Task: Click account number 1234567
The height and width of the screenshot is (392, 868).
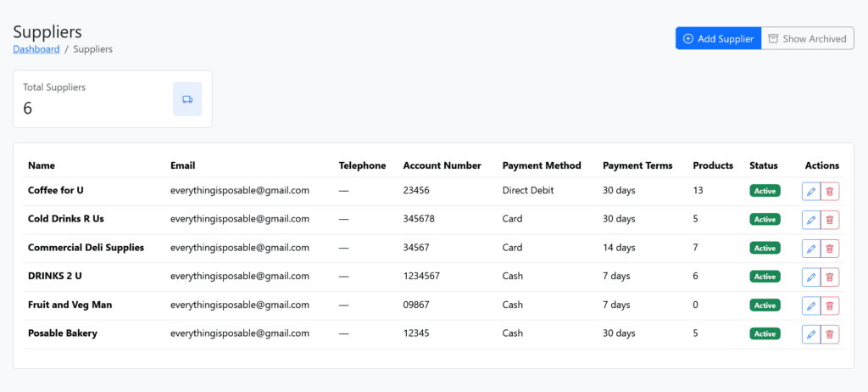Action: 422,276
